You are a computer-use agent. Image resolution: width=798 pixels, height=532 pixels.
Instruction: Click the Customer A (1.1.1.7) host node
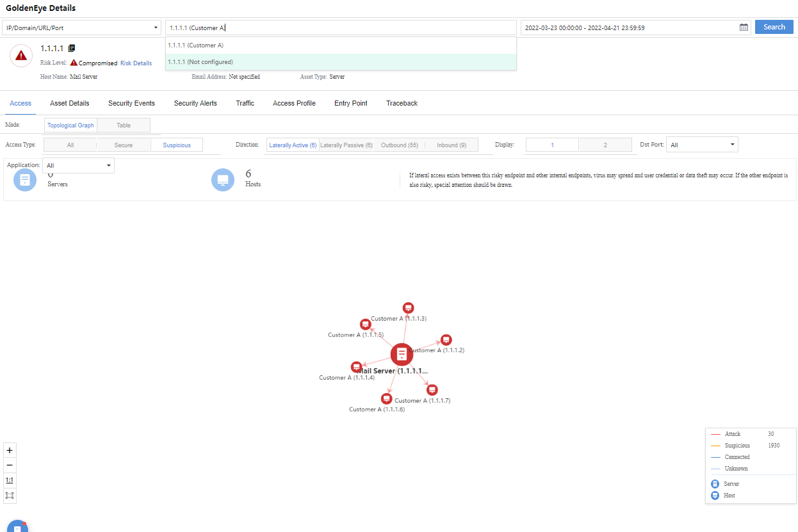[432, 389]
